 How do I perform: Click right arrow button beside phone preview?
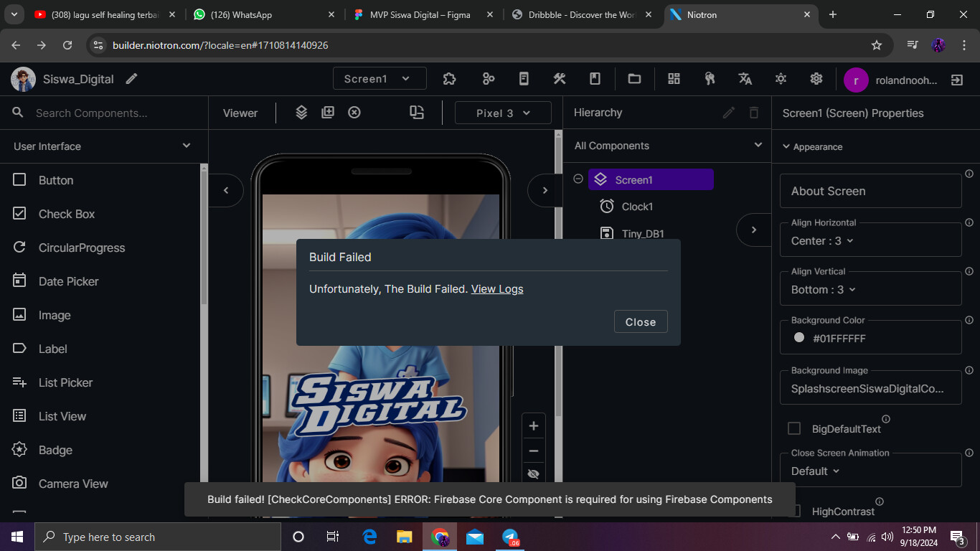(x=545, y=190)
